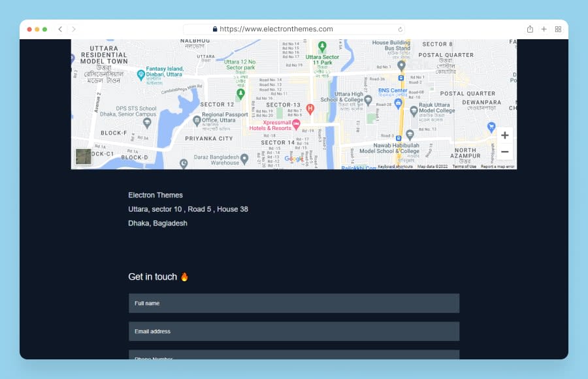Click POSTAL QUARTER label beside DEWANPARA
The image size is (588, 379).
(468, 93)
